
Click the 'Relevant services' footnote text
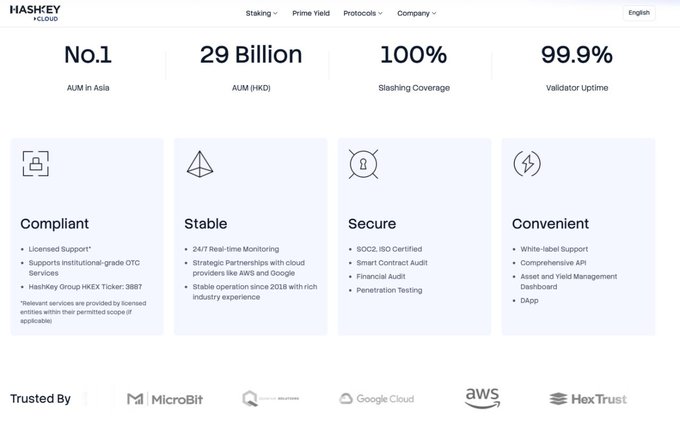point(83,312)
